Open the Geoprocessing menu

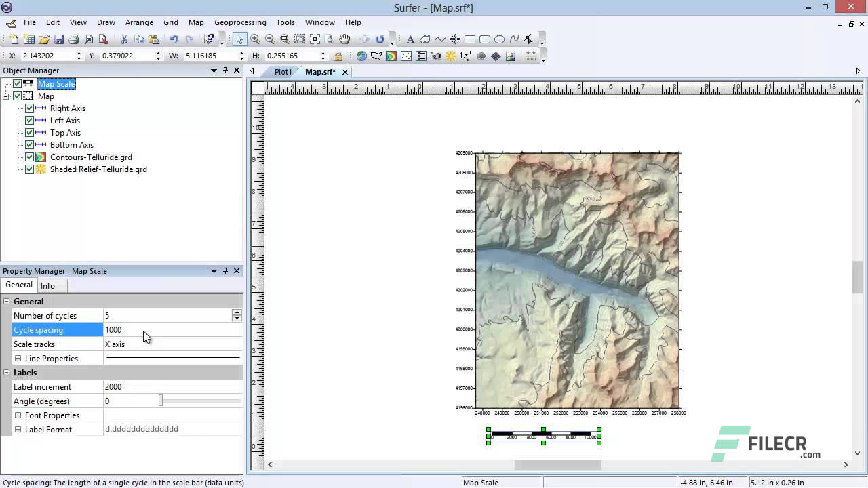click(240, 22)
